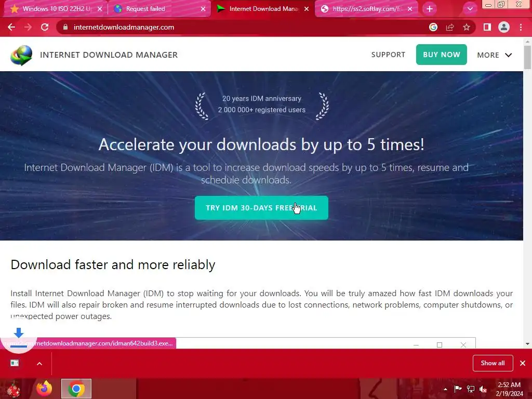Viewport: 532px width, 399px height.
Task: Bookmark this page with the star icon
Action: pyautogui.click(x=467, y=27)
